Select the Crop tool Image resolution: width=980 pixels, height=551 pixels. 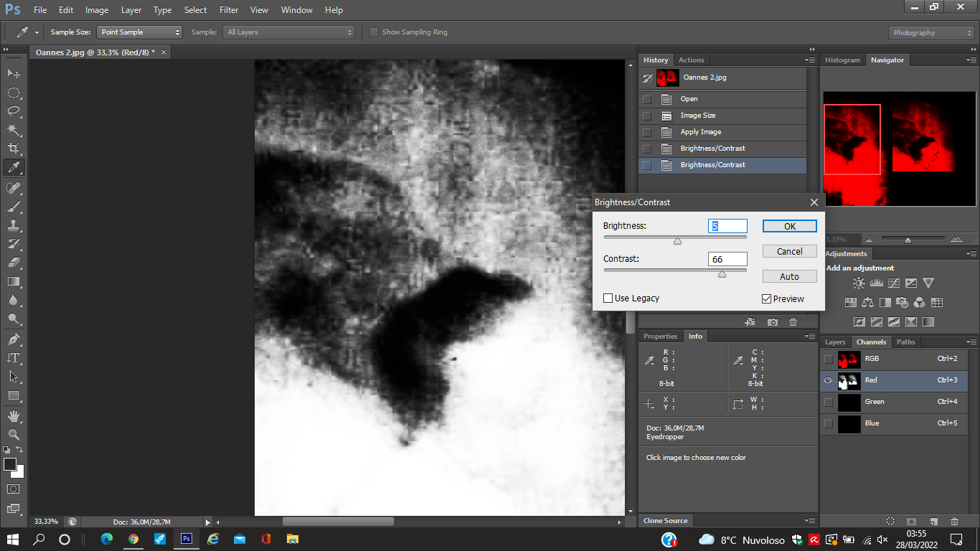[14, 149]
